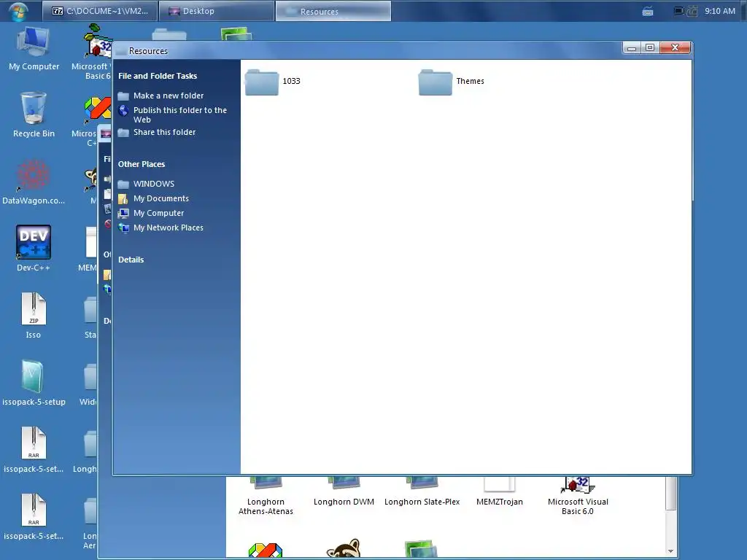This screenshot has height=560, width=747.
Task: Open the 1033 folder
Action: tap(273, 82)
